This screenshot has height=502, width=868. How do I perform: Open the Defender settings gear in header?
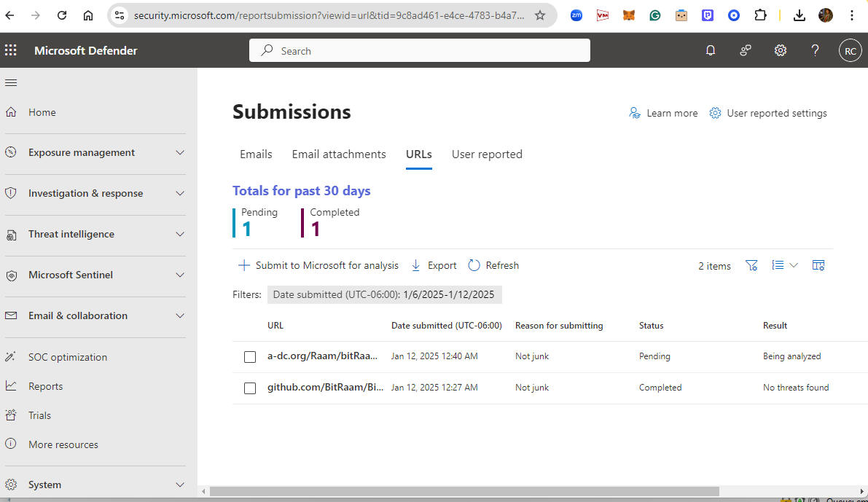(x=780, y=50)
